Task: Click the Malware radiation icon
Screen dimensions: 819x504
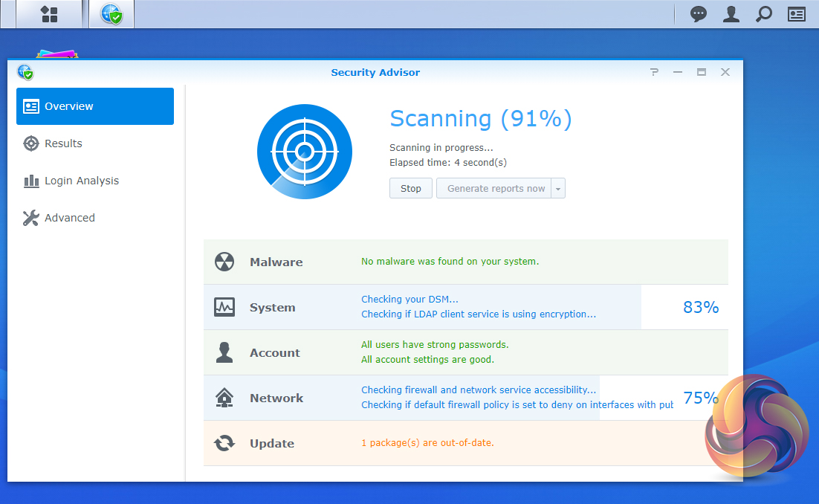Action: [x=224, y=262]
